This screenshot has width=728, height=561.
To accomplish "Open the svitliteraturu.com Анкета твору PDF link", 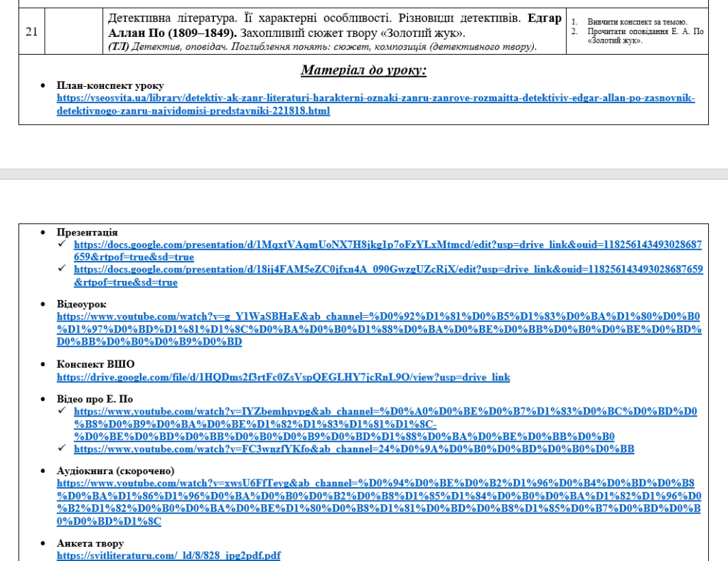I will point(168,555).
